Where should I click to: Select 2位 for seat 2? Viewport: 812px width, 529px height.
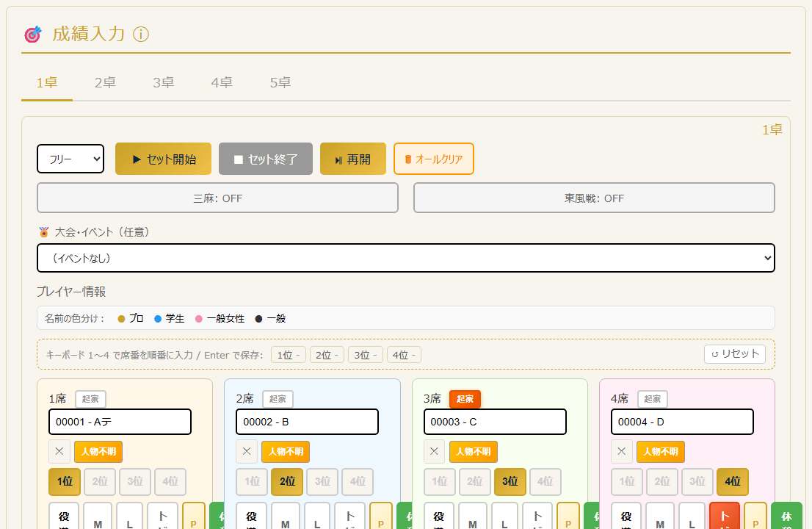click(287, 482)
